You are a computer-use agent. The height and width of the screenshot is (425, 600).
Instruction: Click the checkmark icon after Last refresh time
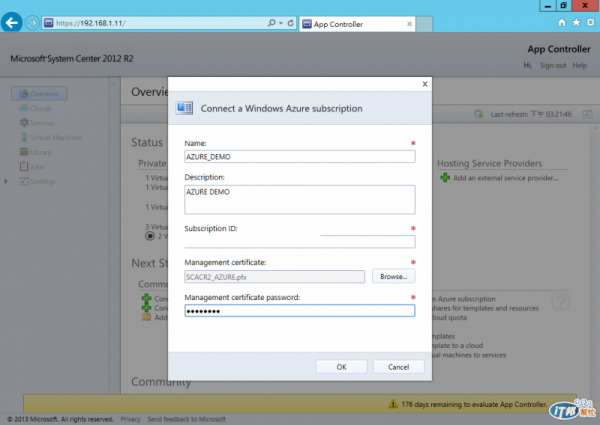(588, 114)
